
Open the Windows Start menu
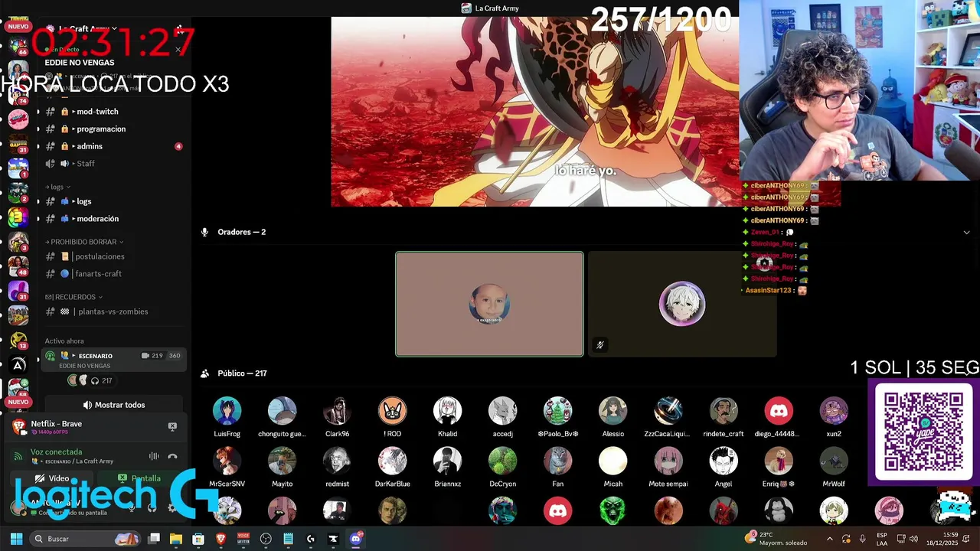coord(16,539)
